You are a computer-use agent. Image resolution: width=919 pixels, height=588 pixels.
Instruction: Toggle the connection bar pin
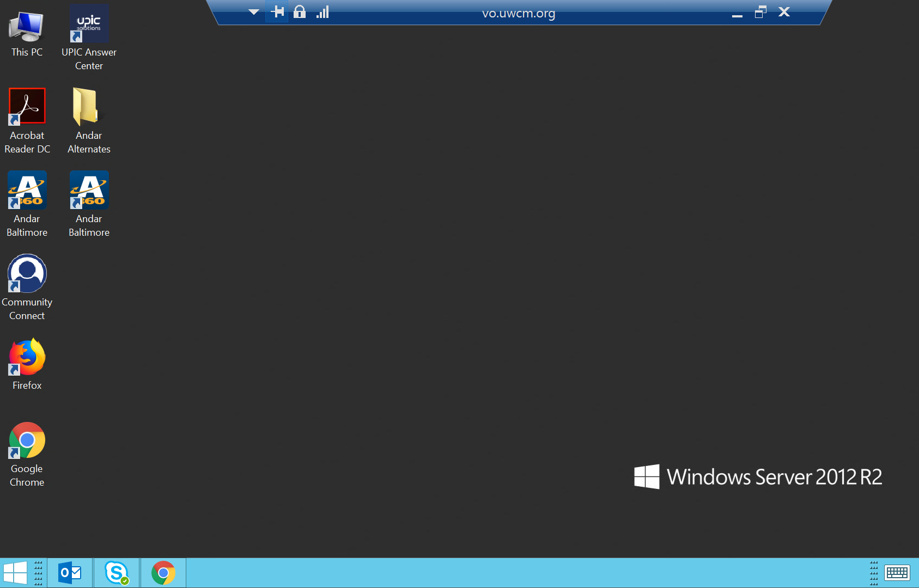[278, 12]
